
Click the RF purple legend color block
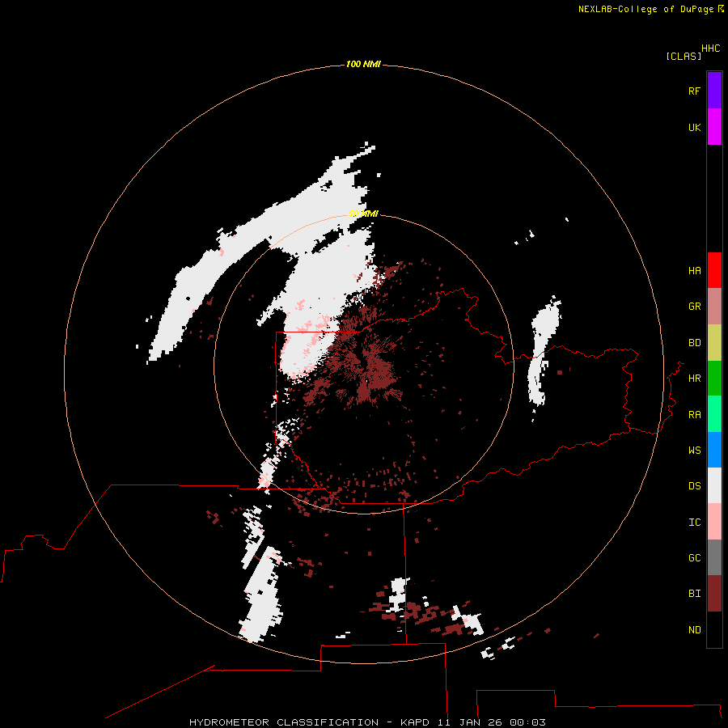[714, 91]
